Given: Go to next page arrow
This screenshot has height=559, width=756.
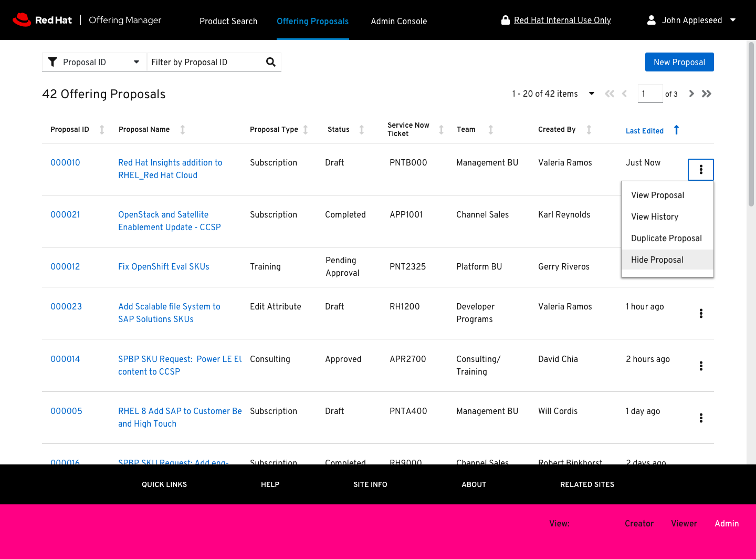Looking at the screenshot, I should coord(691,94).
